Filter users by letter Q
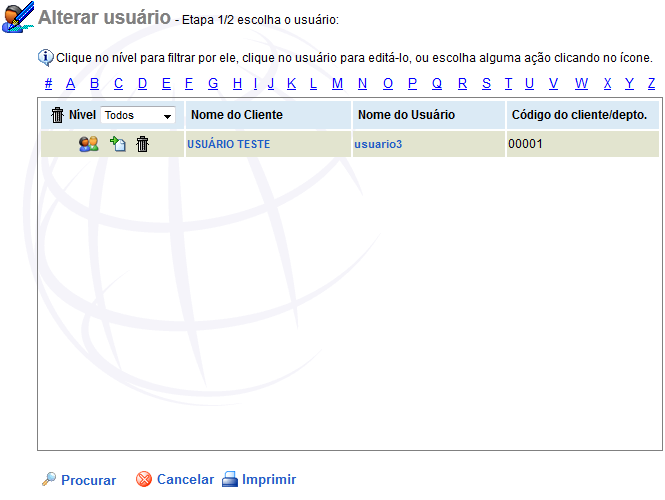 [x=437, y=84]
